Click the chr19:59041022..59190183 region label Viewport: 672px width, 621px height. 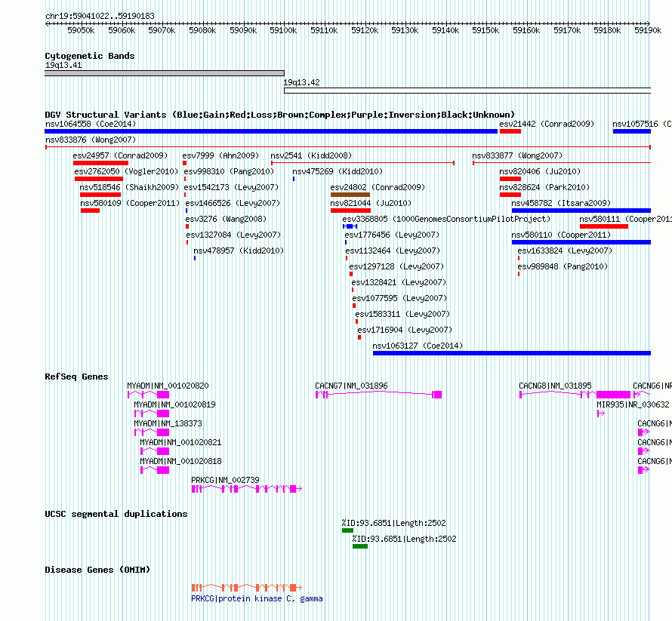[100, 16]
